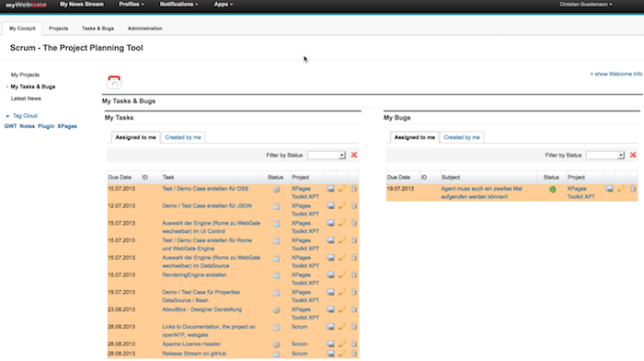
Task: Click the green status icon of the Agent bug
Action: [x=552, y=190]
